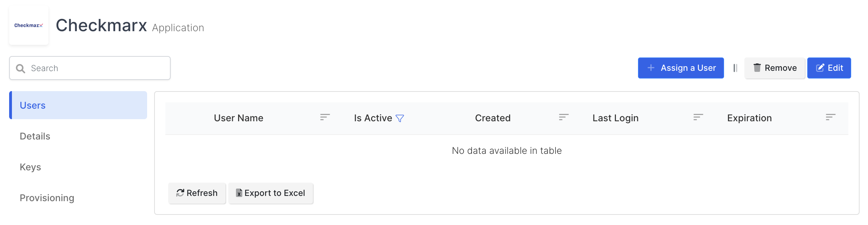This screenshot has height=225, width=868.
Task: Sort the Last Login column
Action: (698, 118)
